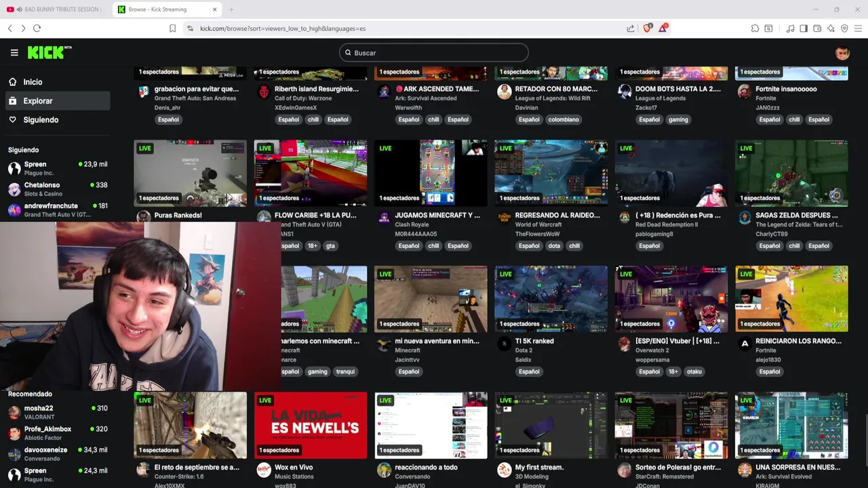Open the SAGAS ZELDA DESPUES stream thumbnail

pyautogui.click(x=791, y=173)
